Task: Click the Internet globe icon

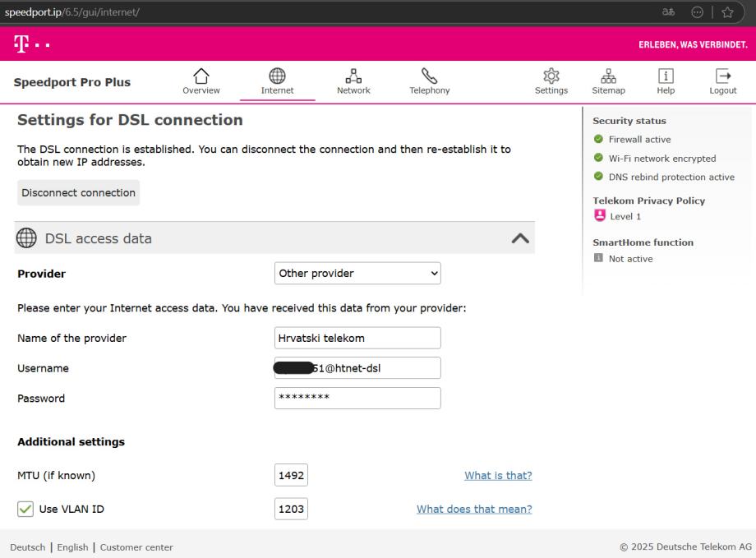Action: 277,76
